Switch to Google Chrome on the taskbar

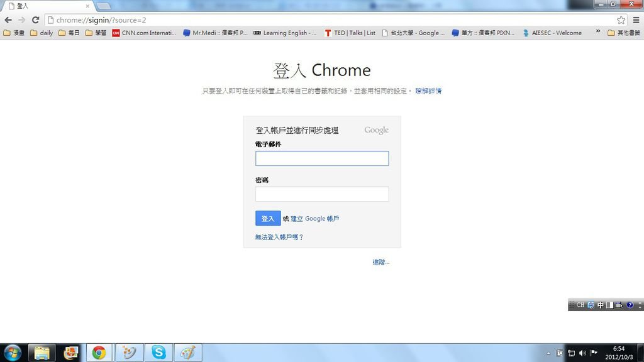tap(99, 353)
